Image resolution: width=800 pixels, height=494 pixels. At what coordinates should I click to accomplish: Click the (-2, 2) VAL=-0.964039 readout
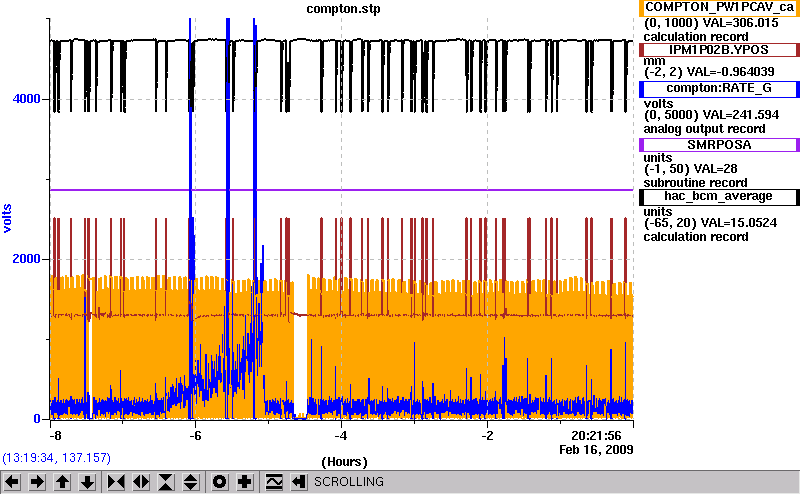coord(709,72)
